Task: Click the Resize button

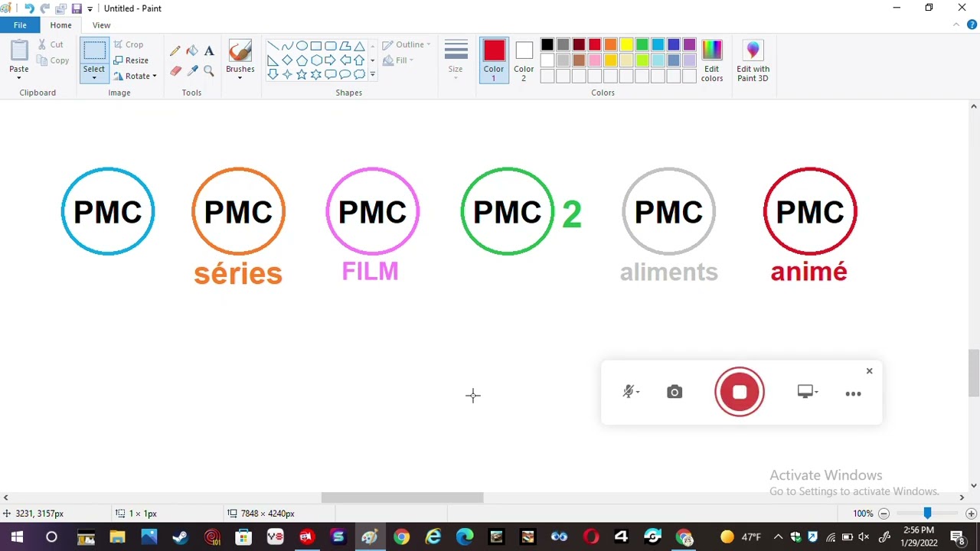Action: (131, 60)
